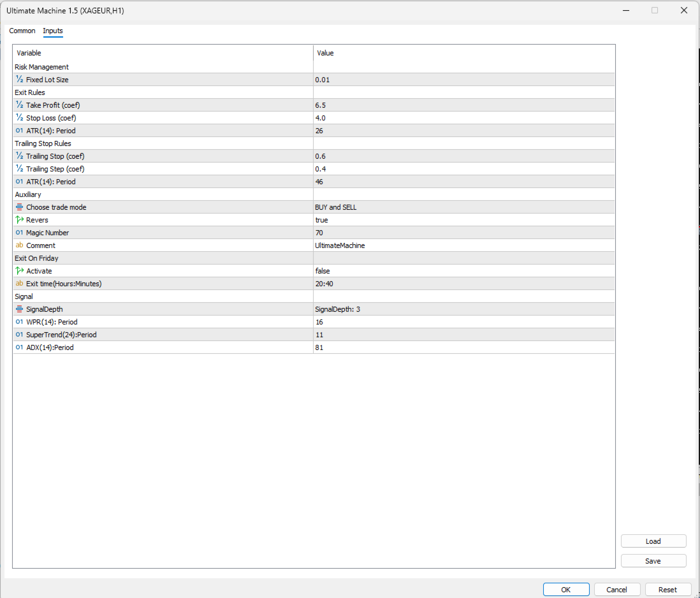Edit the Trailing Stop value 0.6

tap(464, 156)
